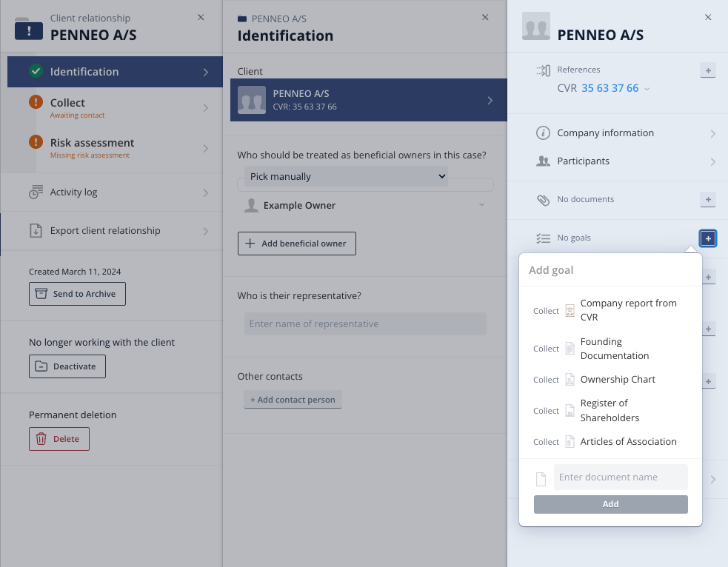Click the References arrow icon
Image resolution: width=728 pixels, height=567 pixels.
(x=543, y=70)
